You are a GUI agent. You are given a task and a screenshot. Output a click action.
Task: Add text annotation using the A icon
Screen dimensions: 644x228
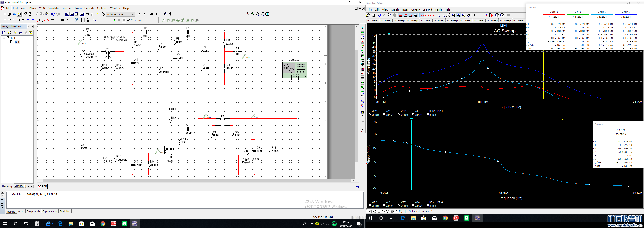[x=474, y=15]
